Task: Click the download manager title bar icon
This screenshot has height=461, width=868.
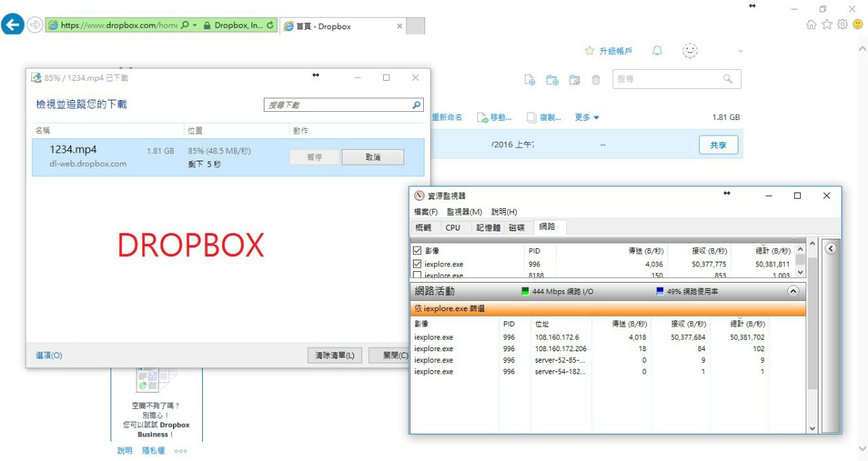Action: [36, 78]
